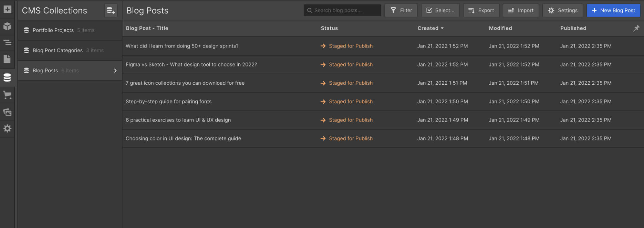Open the Navigator panel icon
Image resolution: width=644 pixels, height=228 pixels.
(7, 43)
